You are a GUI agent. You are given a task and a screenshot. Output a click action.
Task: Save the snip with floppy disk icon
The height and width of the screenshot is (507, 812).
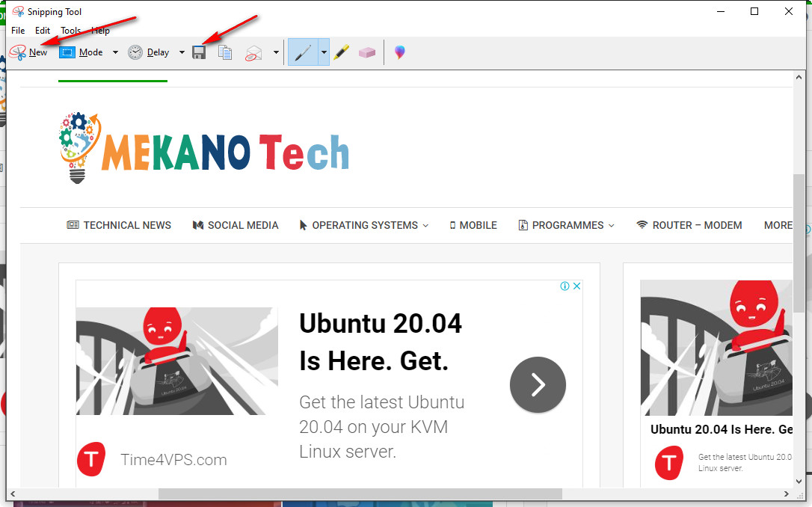coord(199,52)
